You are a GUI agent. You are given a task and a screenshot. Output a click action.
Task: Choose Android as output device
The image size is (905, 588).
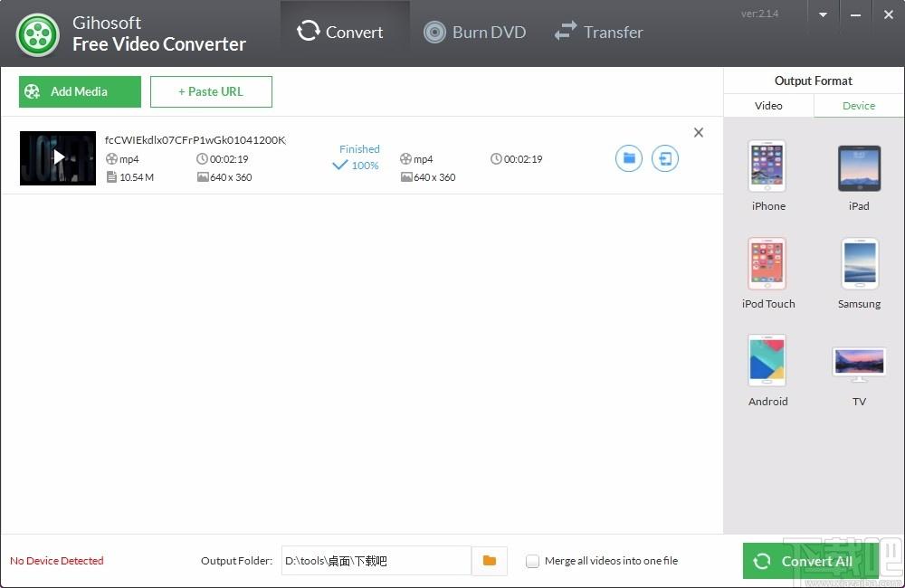tap(767, 371)
